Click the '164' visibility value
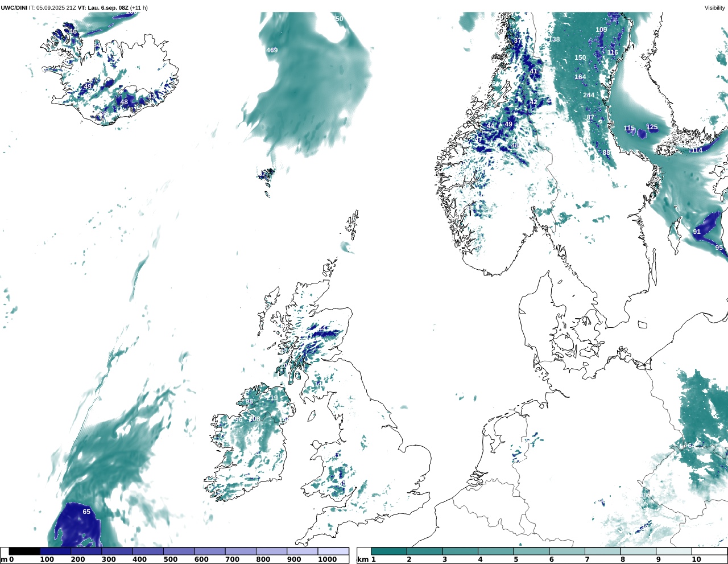 (x=580, y=77)
